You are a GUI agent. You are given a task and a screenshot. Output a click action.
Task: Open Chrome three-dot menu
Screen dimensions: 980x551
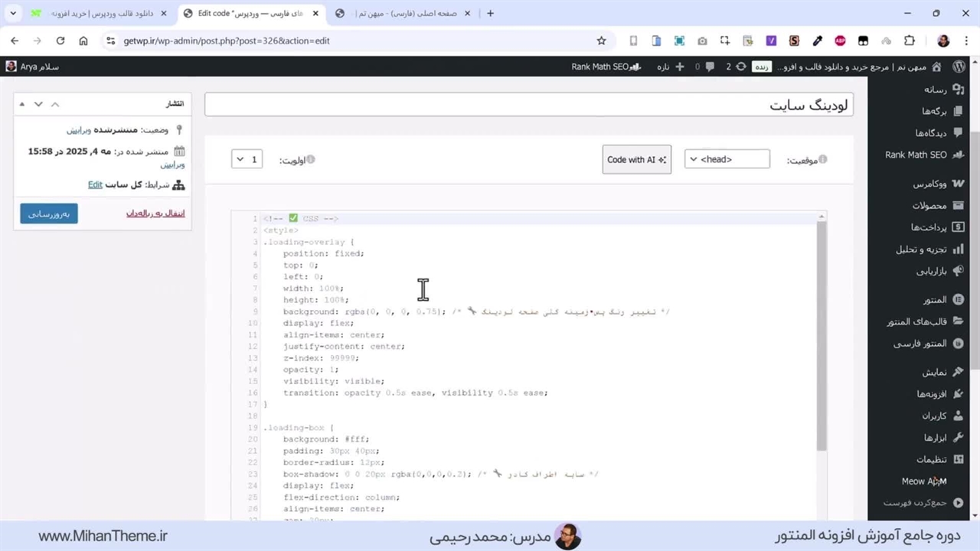coord(965,41)
